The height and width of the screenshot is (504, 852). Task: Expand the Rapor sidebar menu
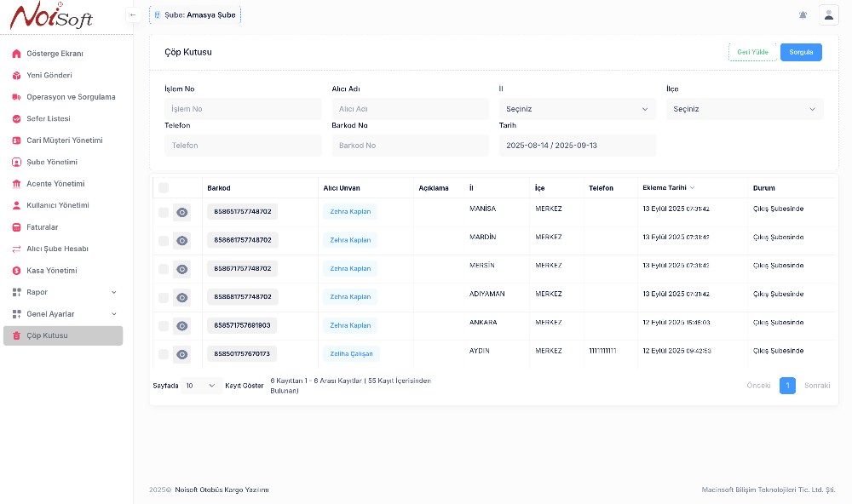click(x=64, y=292)
